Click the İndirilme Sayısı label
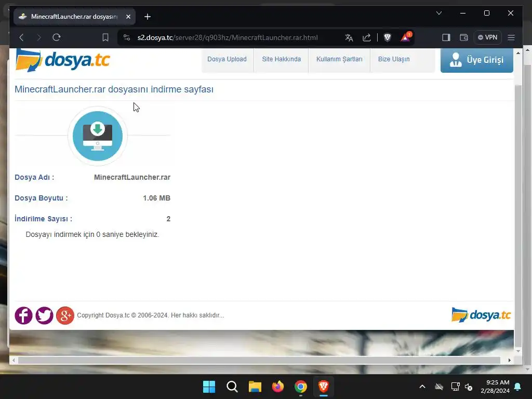 [44, 219]
